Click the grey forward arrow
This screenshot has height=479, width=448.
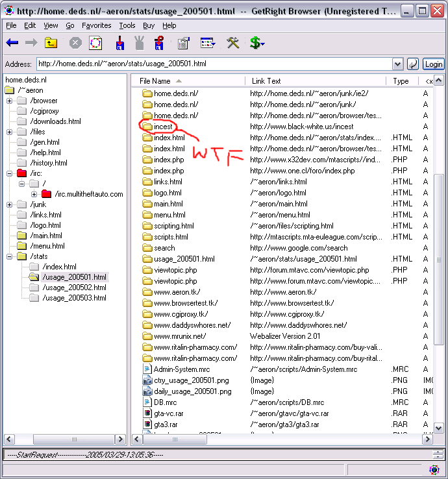pos(31,43)
